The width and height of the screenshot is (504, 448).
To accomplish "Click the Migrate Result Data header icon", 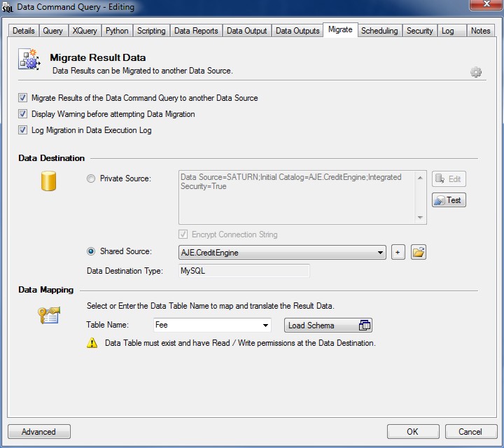I will tap(29, 61).
